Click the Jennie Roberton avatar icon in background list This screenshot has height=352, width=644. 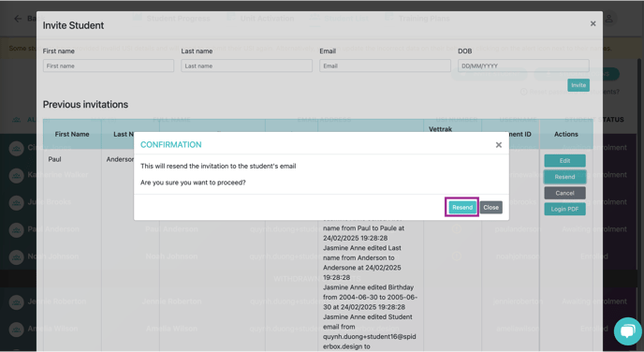[17, 301]
